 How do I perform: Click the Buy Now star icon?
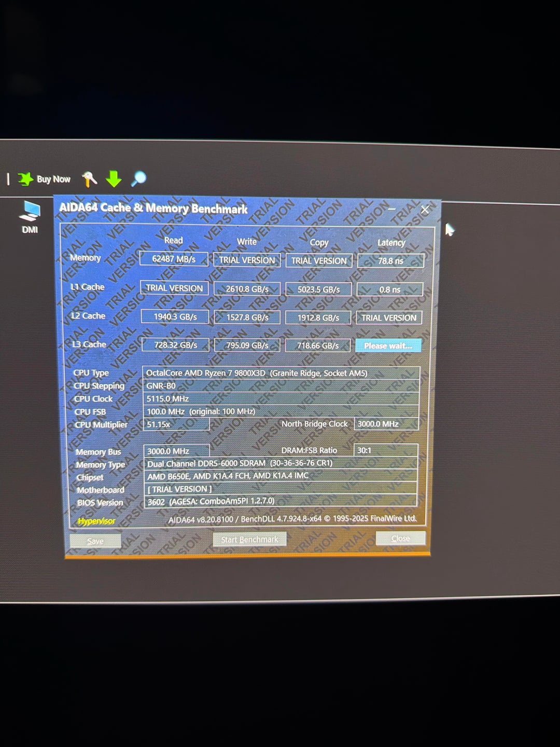25,179
